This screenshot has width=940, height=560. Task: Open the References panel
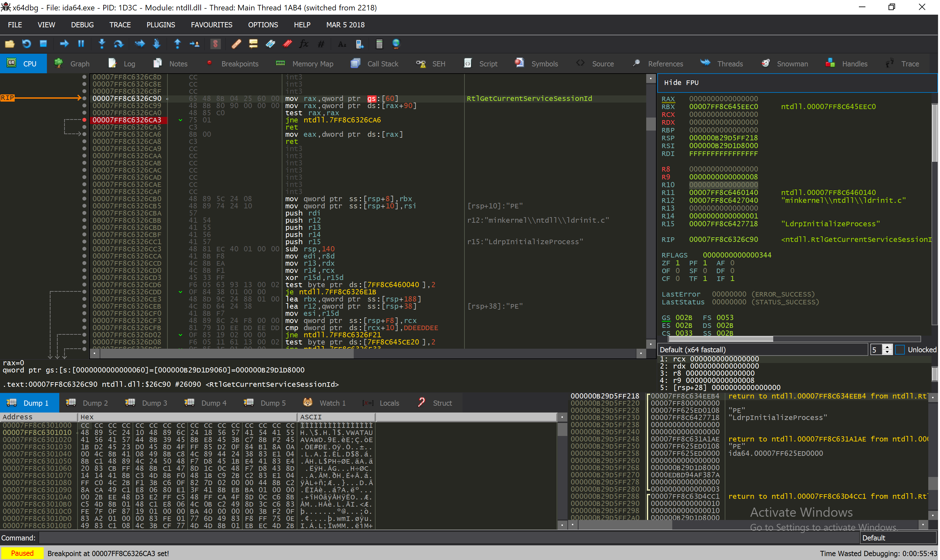[x=665, y=63]
